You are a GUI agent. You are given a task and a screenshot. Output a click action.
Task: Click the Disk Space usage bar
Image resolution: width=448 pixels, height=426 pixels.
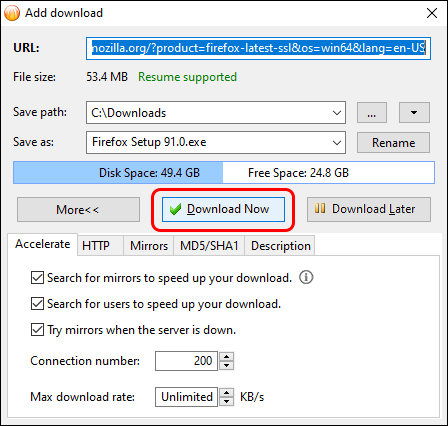pos(224,173)
